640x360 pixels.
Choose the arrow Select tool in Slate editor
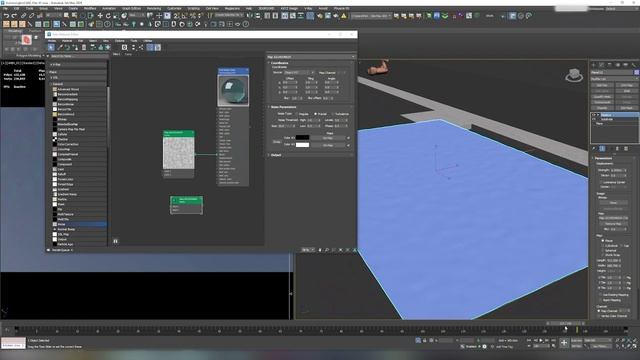click(51, 47)
